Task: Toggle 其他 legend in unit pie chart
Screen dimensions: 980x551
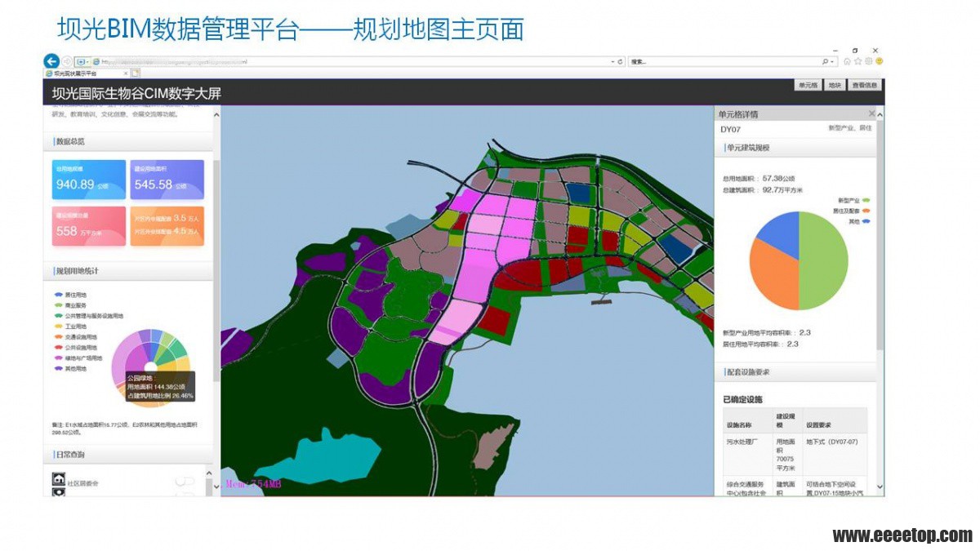Action: tap(859, 221)
